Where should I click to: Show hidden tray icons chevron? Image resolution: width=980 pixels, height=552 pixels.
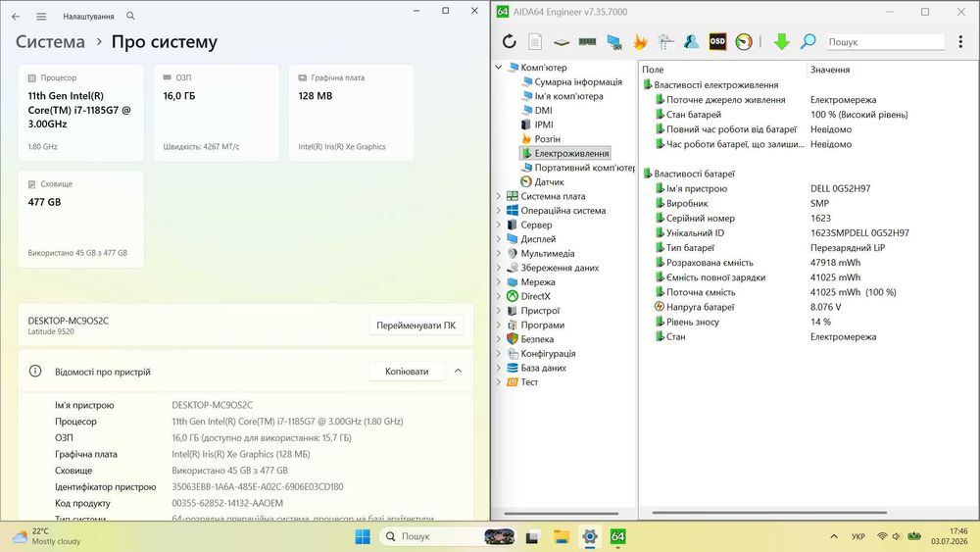[x=834, y=536]
